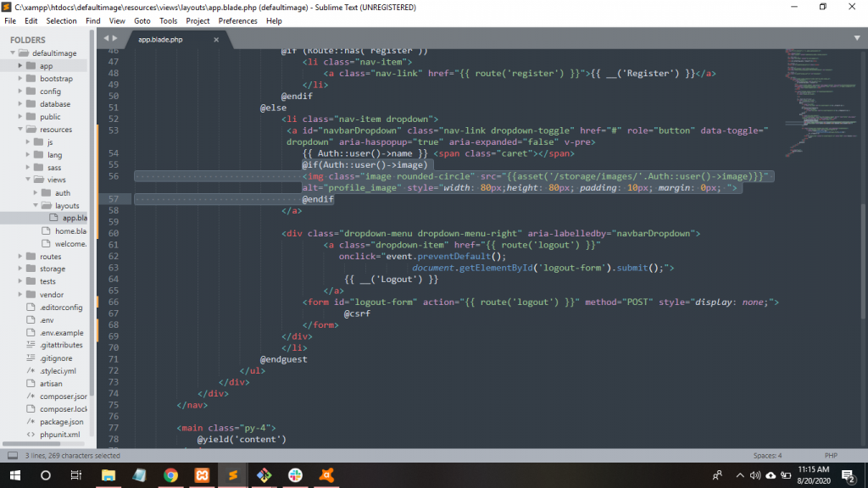Click the sidebar toggle icon in status bar
This screenshot has width=868, height=488.
(x=13, y=456)
